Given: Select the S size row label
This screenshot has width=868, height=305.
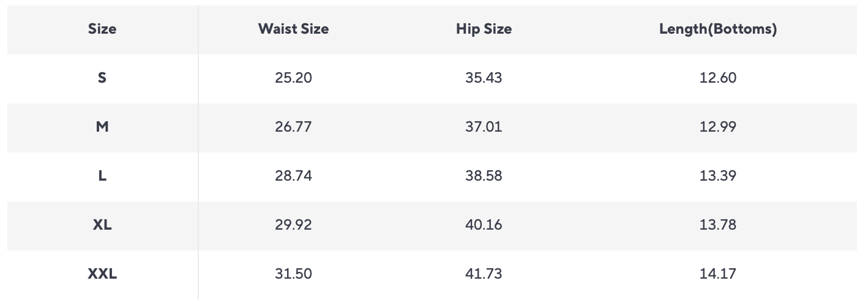Looking at the screenshot, I should click(x=102, y=78).
